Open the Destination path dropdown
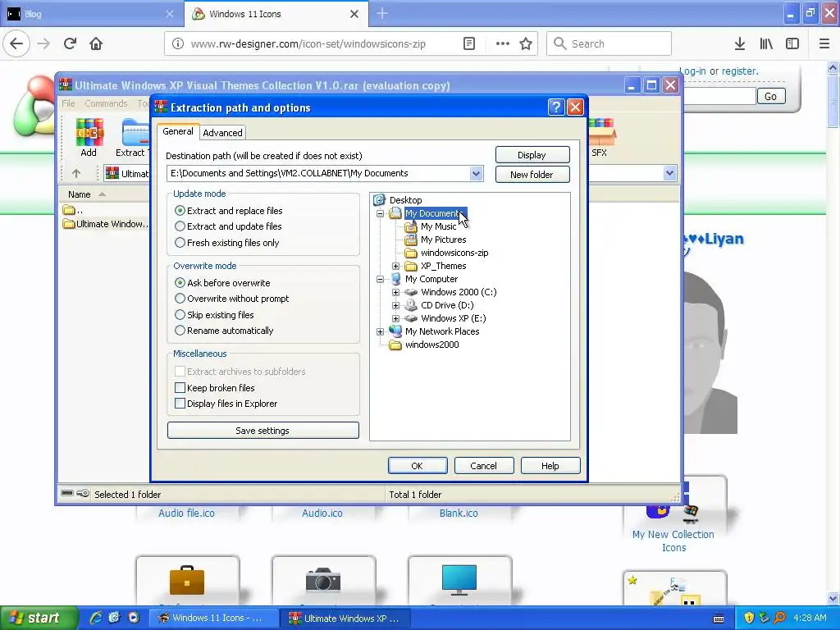Screen dimensions: 840x630 [x=476, y=173]
